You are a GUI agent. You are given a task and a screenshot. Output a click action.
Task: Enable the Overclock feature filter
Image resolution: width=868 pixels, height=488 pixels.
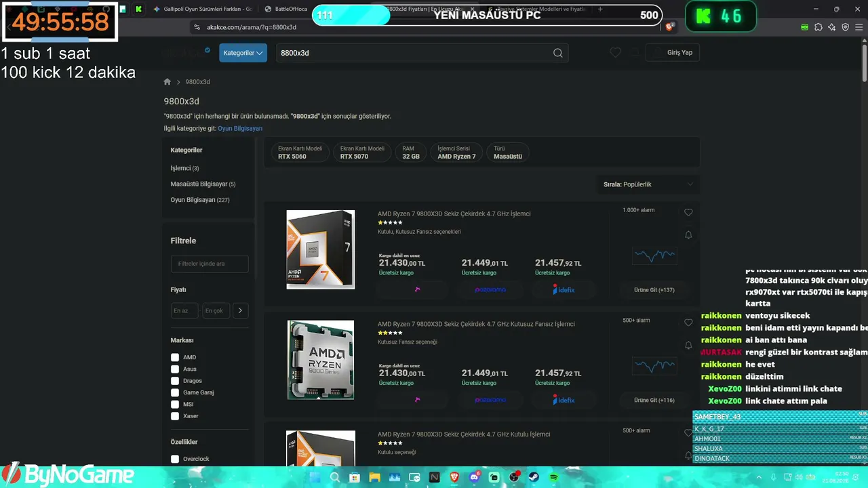point(175,459)
